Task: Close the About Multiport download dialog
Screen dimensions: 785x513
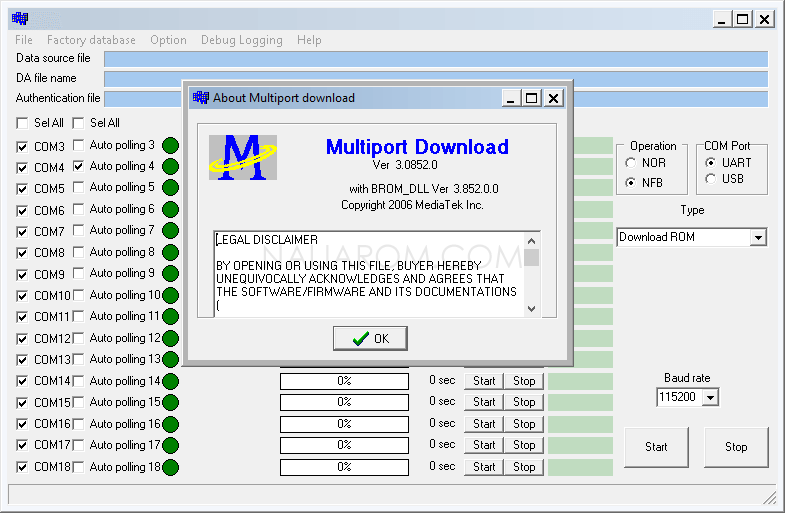Action: [x=553, y=98]
